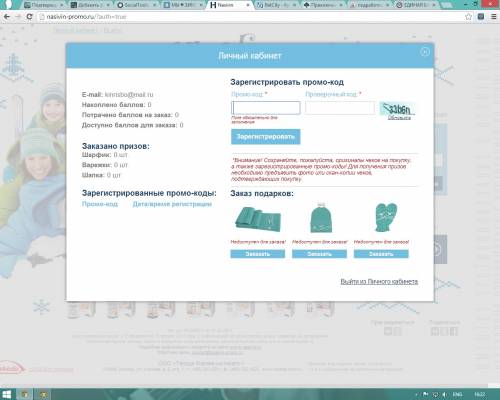Bookmark page with the star icon

point(468,17)
